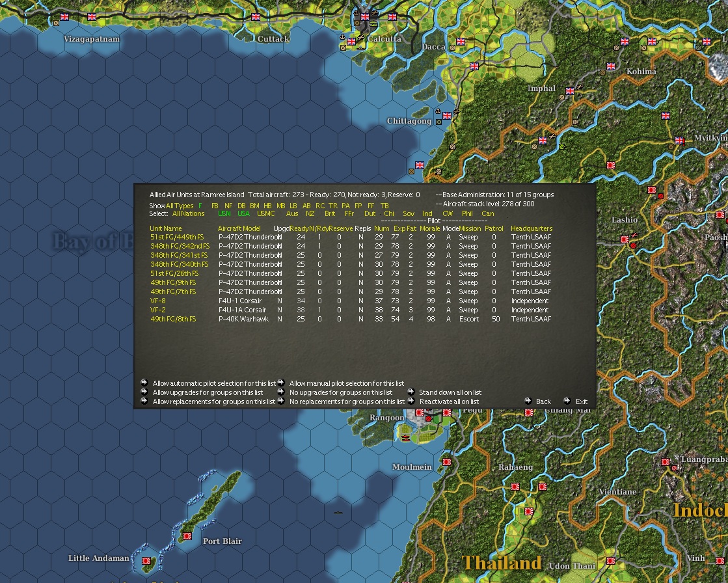Viewport: 728px width, 583px height.
Task: Toggle the Brit nation filter
Action: tap(330, 213)
